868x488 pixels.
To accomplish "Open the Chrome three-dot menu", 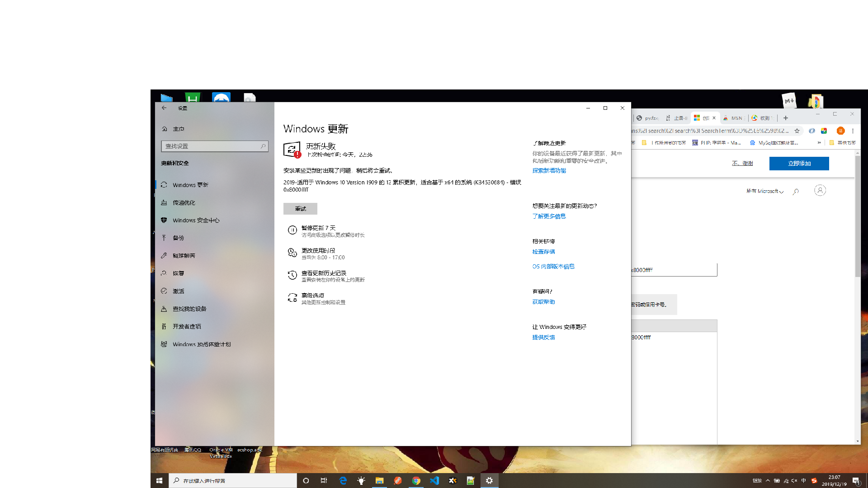I will pyautogui.click(x=853, y=131).
